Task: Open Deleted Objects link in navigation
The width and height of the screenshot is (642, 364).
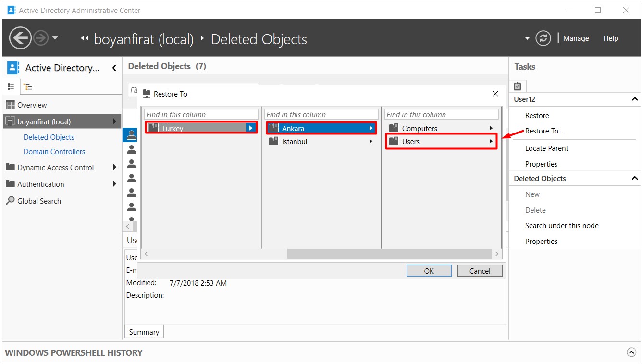Action: pyautogui.click(x=49, y=137)
